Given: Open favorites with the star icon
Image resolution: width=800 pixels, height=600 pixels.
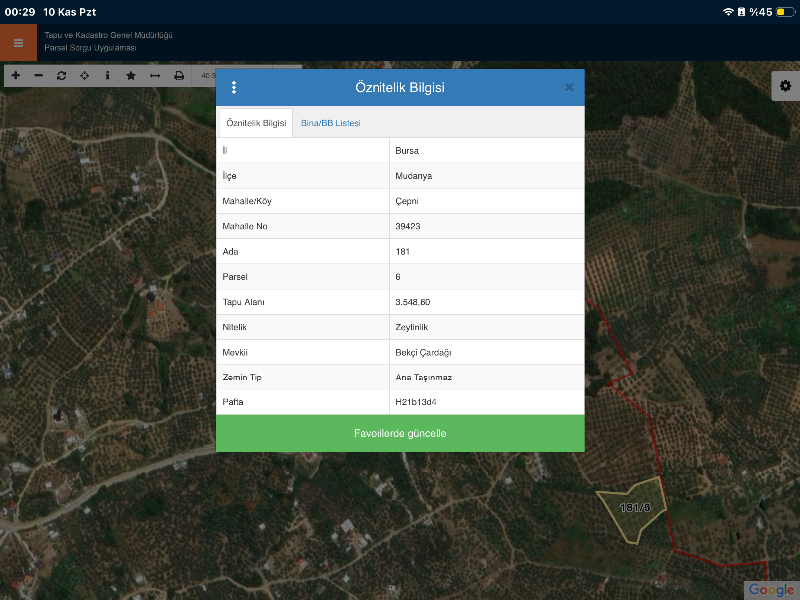Looking at the screenshot, I should pyautogui.click(x=131, y=76).
